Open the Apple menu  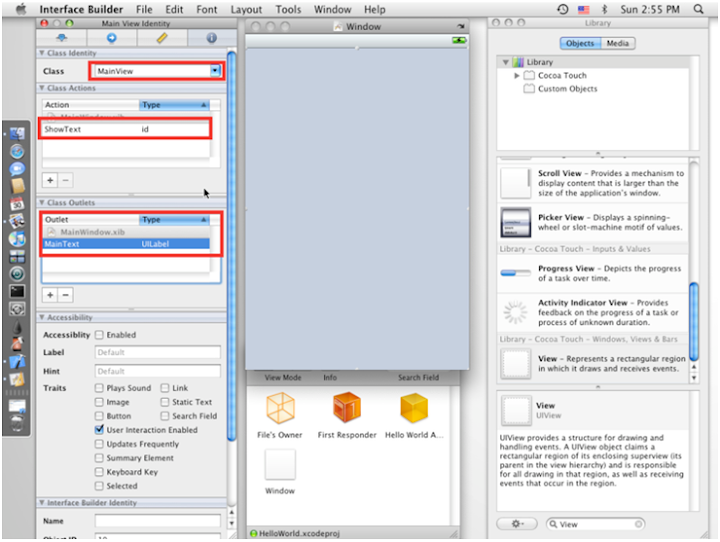tap(21, 9)
